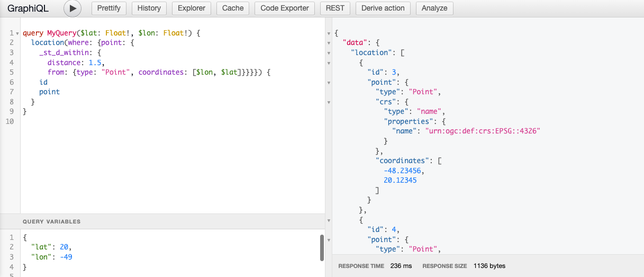Collapse the "data" object in the response

click(329, 43)
